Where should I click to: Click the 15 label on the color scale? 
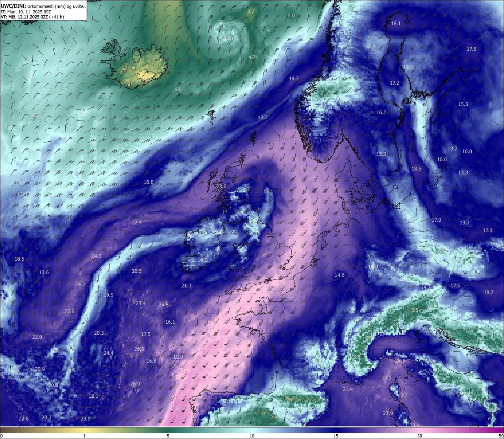pyautogui.click(x=336, y=436)
